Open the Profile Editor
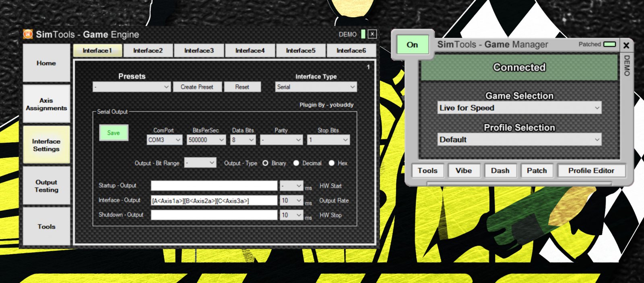644x283 pixels. coord(591,170)
